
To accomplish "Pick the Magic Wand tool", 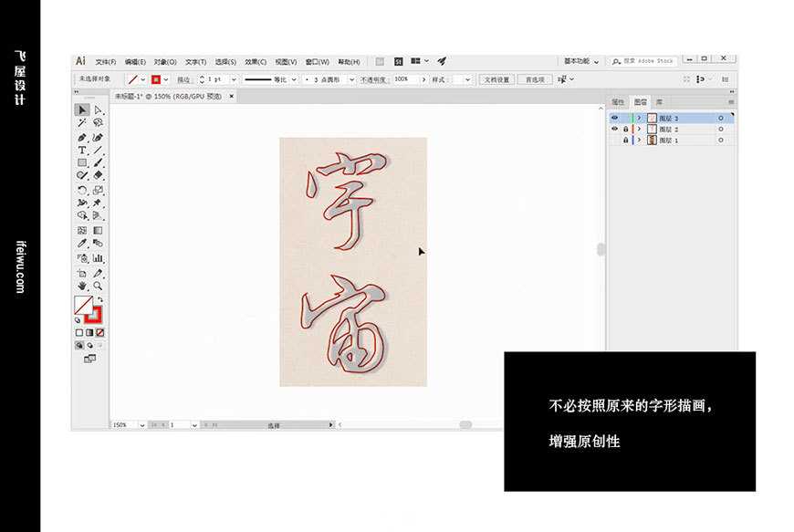I will pyautogui.click(x=81, y=123).
